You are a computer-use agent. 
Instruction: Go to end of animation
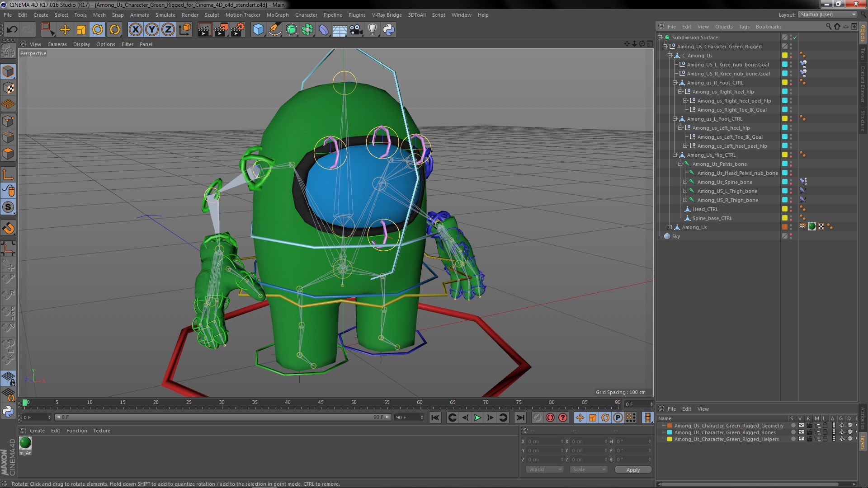coord(520,418)
